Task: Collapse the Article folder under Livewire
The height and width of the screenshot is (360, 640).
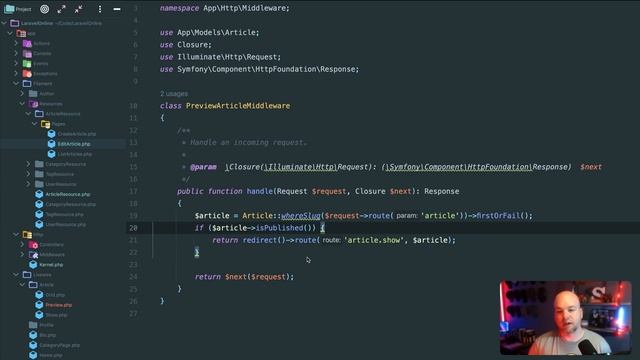Action: coord(22,284)
